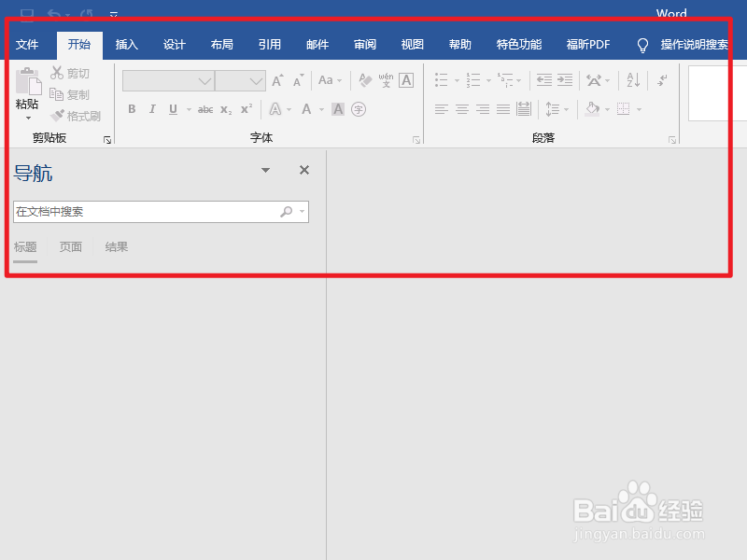Click the 操作说明搜索 tell-me search box
747x560 pixels.
point(694,45)
